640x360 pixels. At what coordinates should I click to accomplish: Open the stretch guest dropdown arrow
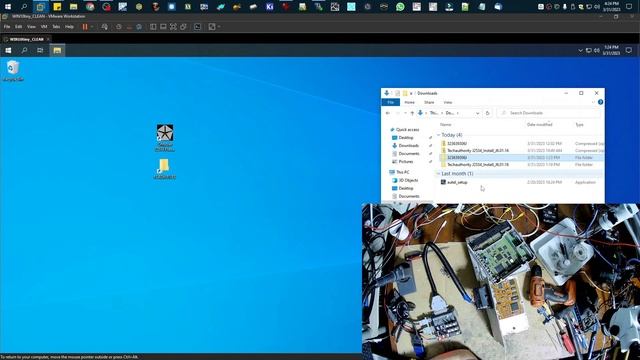(219, 27)
